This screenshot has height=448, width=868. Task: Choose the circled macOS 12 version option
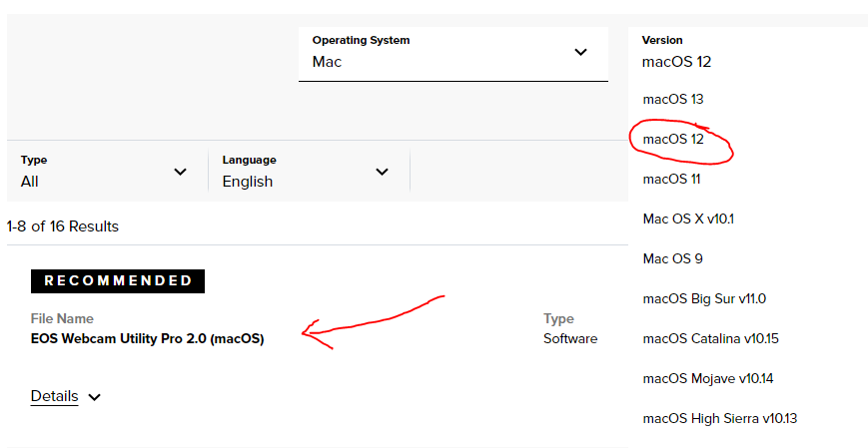(x=673, y=140)
